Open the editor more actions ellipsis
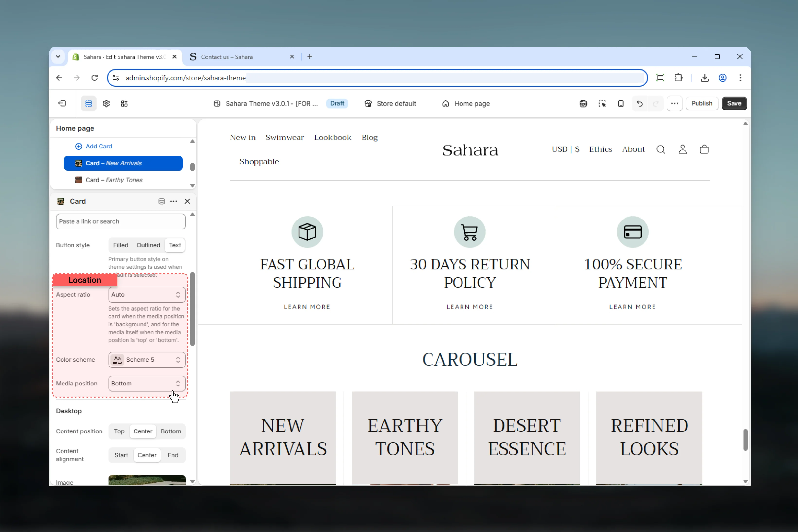This screenshot has height=532, width=798. [675, 103]
